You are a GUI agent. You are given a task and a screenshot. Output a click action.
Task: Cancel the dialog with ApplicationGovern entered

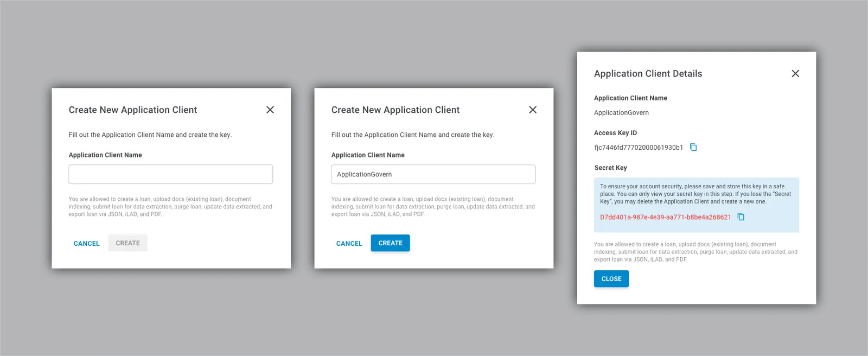click(x=349, y=244)
